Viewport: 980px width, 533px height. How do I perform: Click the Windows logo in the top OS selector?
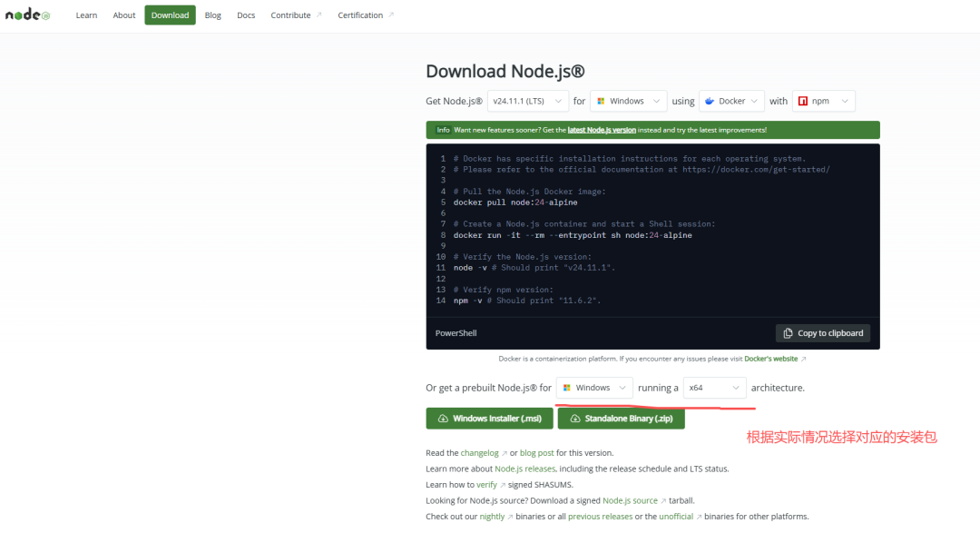601,101
